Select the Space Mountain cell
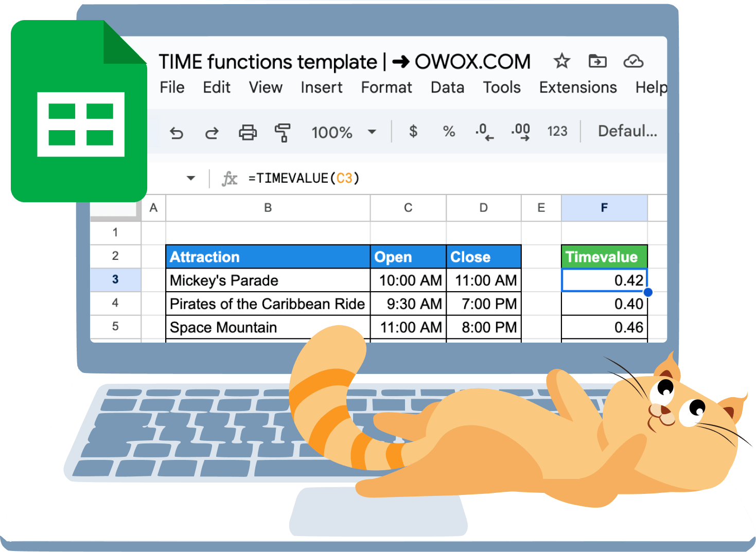This screenshot has height=552, width=756. point(268,327)
